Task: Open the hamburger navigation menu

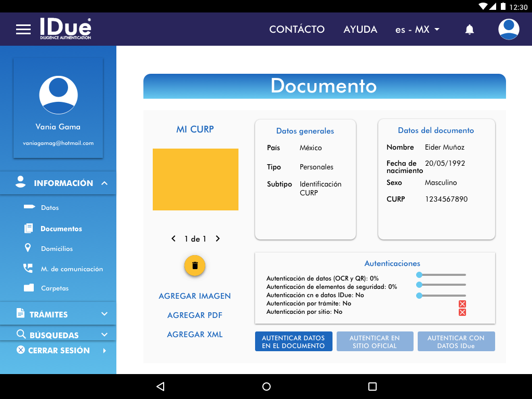Action: [x=23, y=29]
